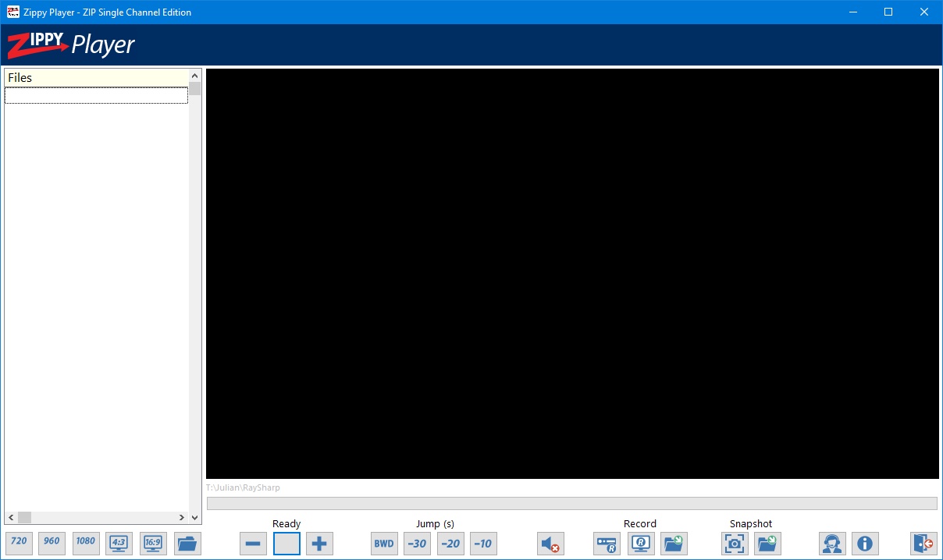The height and width of the screenshot is (560, 943).
Task: Open the Snapshot folder icon
Action: (x=767, y=544)
